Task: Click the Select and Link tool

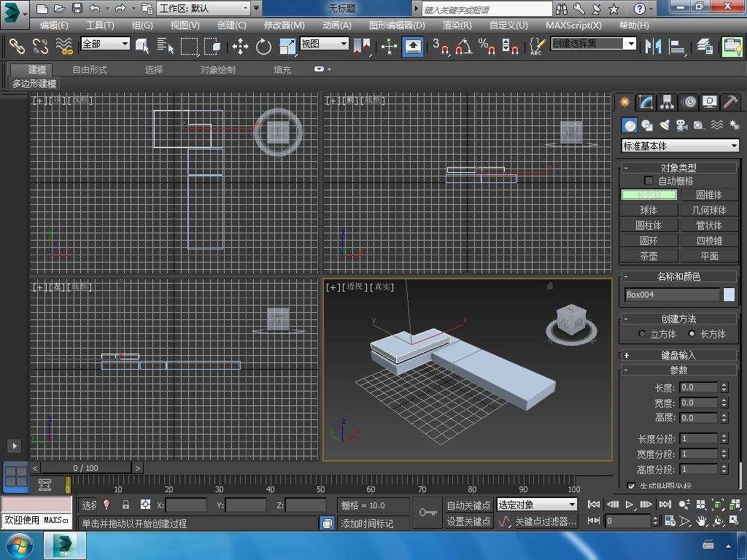Action: (x=18, y=46)
